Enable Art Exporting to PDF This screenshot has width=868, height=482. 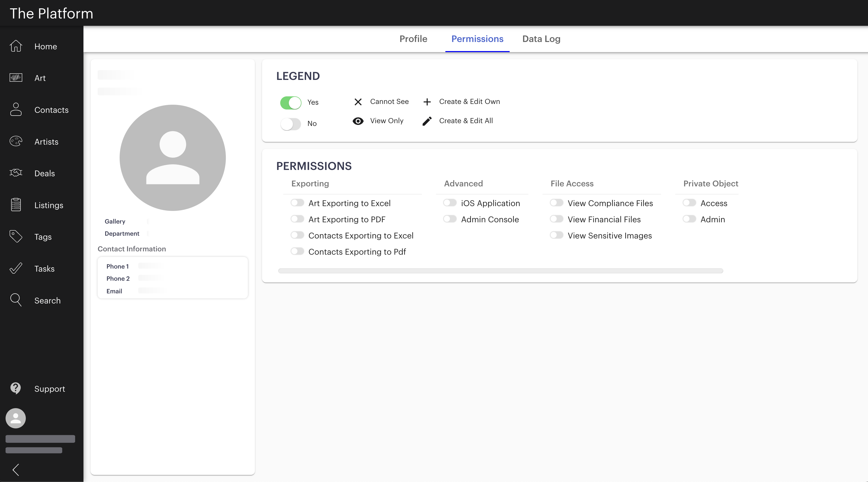[297, 219]
